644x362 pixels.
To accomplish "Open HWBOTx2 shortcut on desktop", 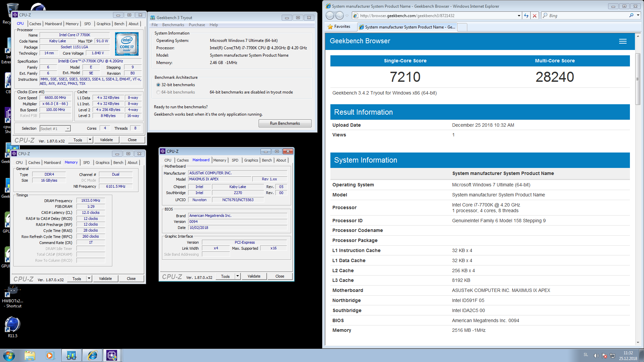I will tap(12, 297).
